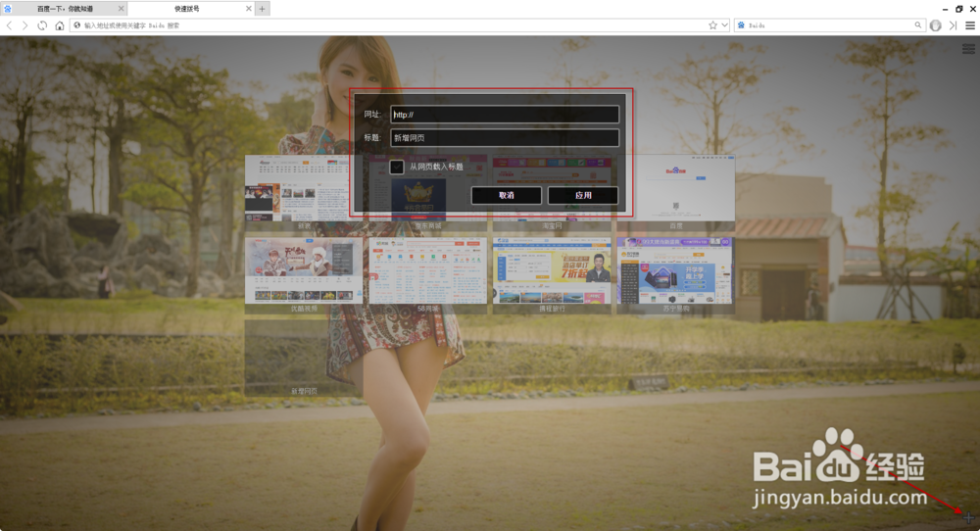This screenshot has height=531, width=980.
Task: Open the address bar history dropdown arrow
Action: pos(724,25)
